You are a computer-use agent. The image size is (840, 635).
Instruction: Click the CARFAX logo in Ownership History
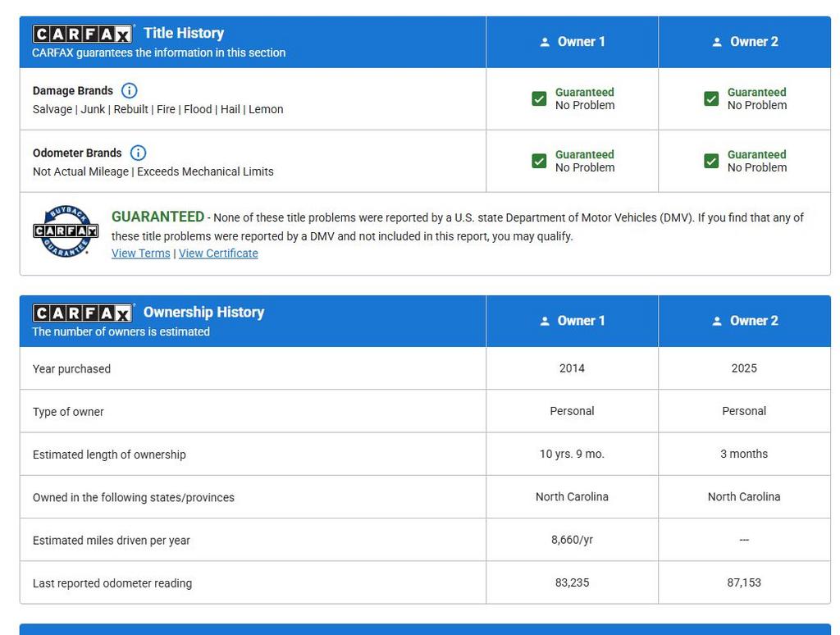click(82, 313)
